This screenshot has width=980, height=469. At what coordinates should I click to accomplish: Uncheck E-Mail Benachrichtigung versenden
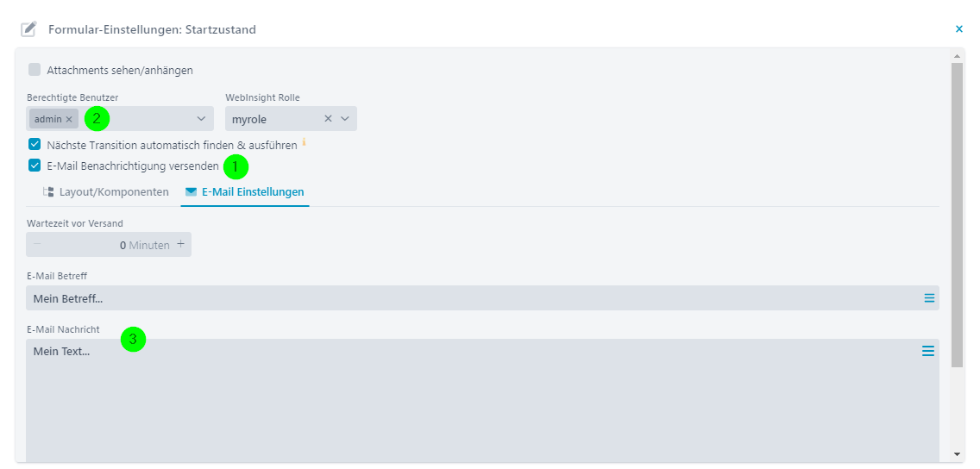point(35,166)
